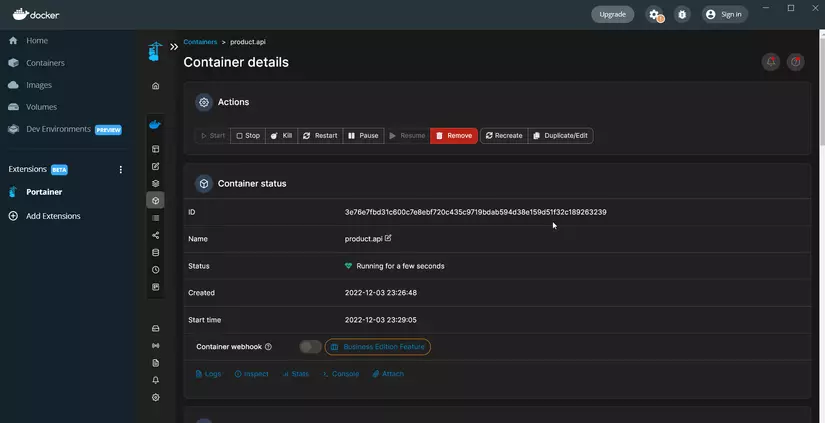Screen dimensions: 825x423
Task: Click the Portainer logo icon
Action: tap(155, 52)
